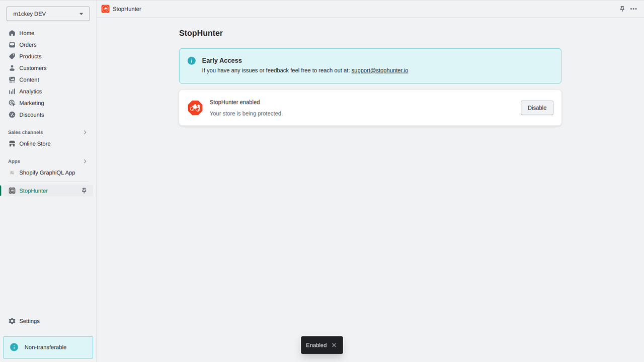
Task: Click the Home icon in sidebar
Action: coord(12,33)
